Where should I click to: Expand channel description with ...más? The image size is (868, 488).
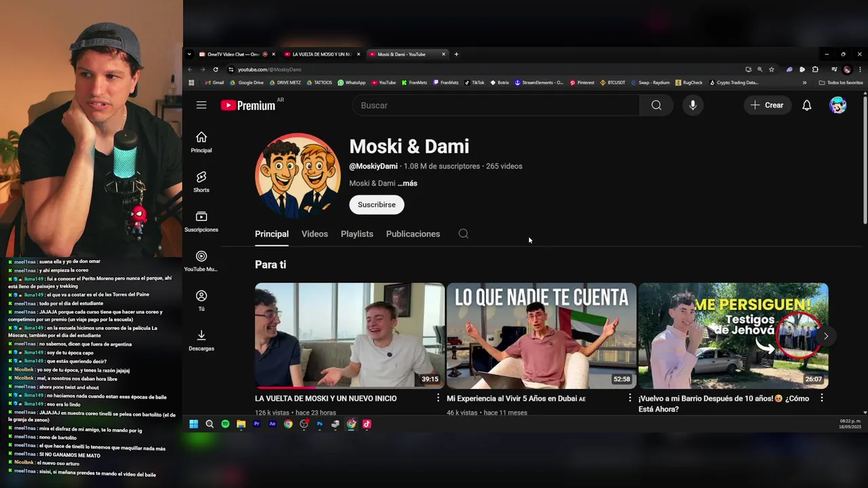[408, 183]
